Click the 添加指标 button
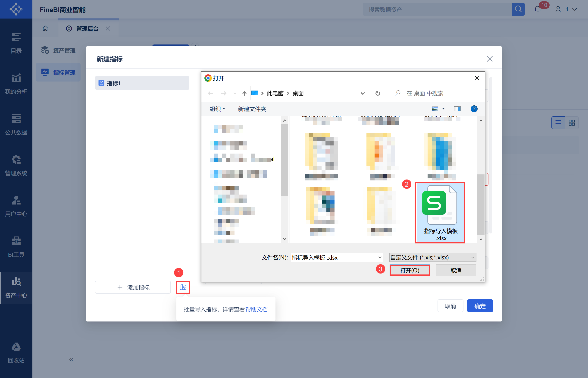Screen dimensions: 588x378 [x=133, y=287]
